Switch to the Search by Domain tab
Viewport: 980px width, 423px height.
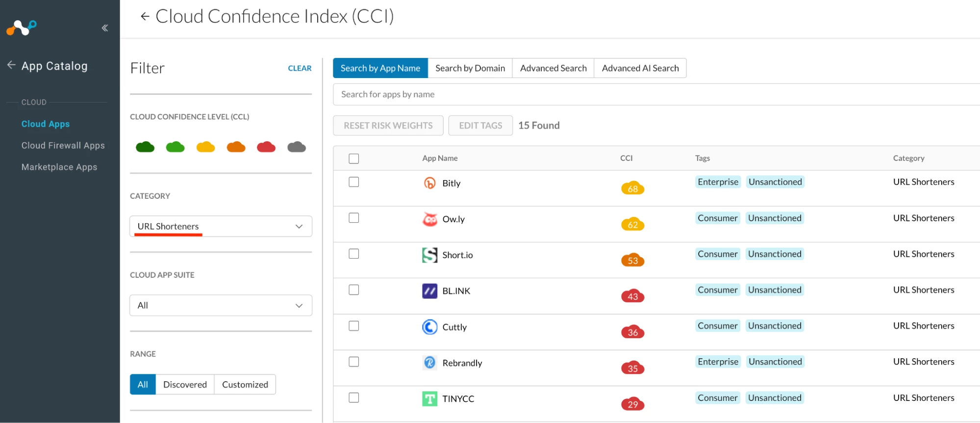pos(470,68)
